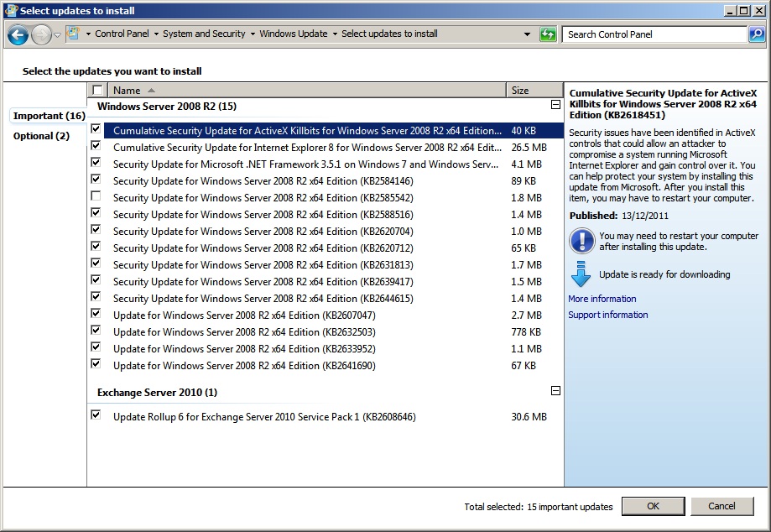Click the back navigation arrow
The image size is (771, 532).
click(x=17, y=34)
